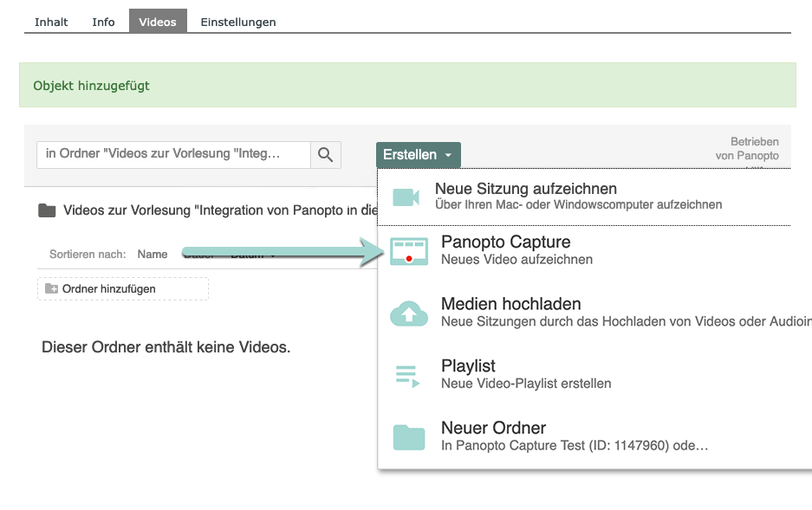Switch to the Inhalt tab
The height and width of the screenshot is (510, 812).
(x=51, y=22)
